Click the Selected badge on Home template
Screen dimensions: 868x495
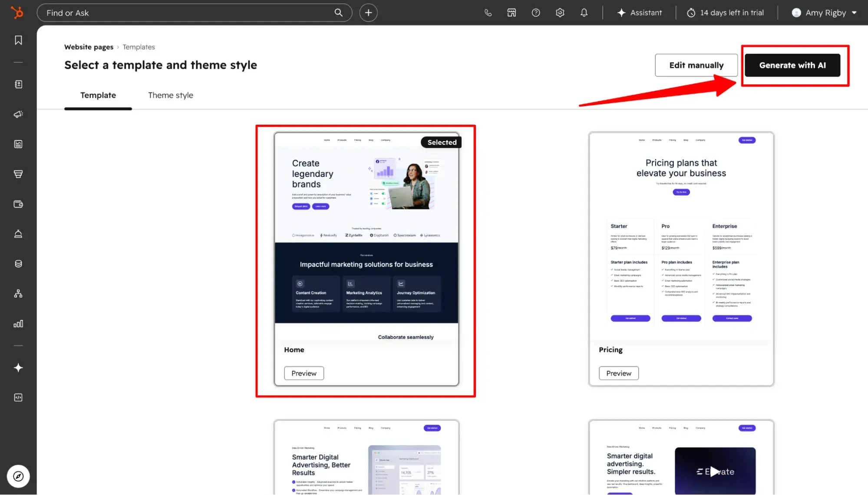click(442, 143)
